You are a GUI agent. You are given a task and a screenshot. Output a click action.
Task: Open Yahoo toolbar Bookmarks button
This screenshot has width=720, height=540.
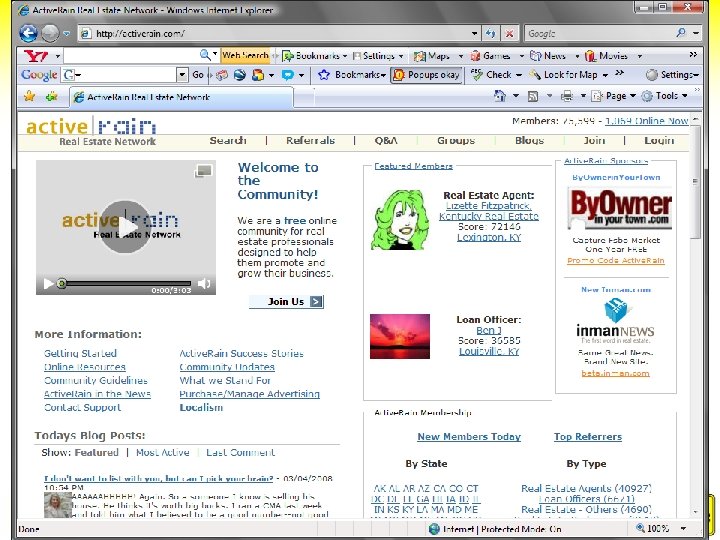pyautogui.click(x=315, y=56)
